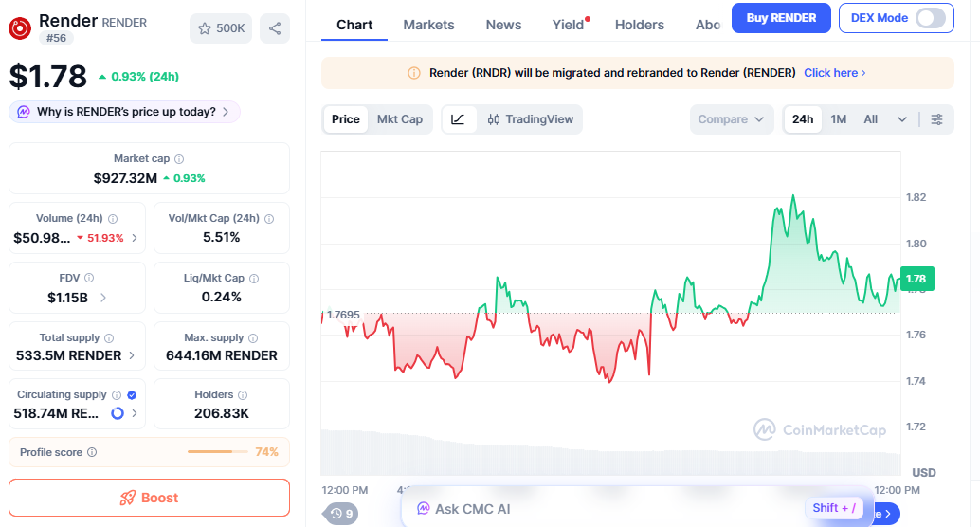Click the CMC AI icon beside price question
Screen dimensions: 980x527
coord(23,112)
